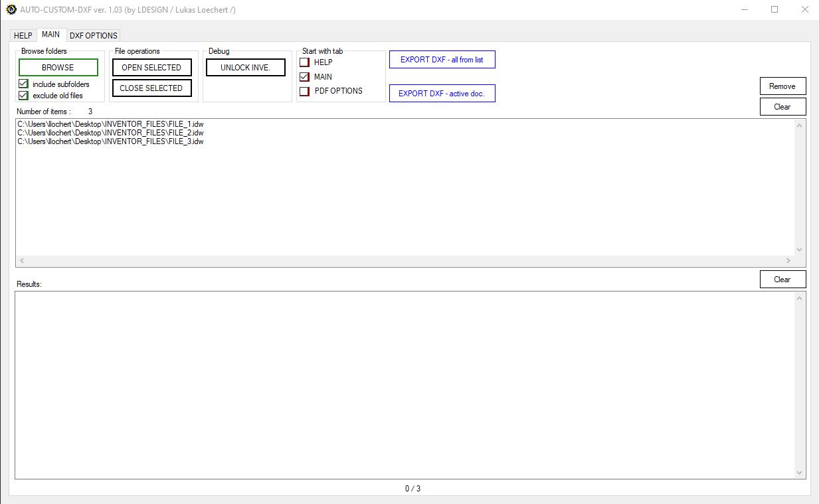The height and width of the screenshot is (504, 819).
Task: Click file list scroll left arrow
Action: [22, 261]
